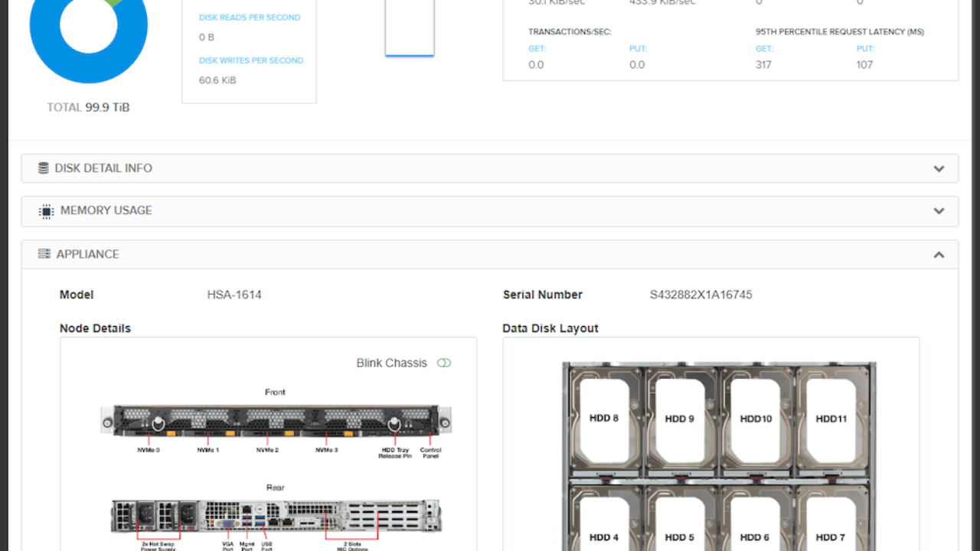Click the NVMe 3 label on front view

coord(326,450)
